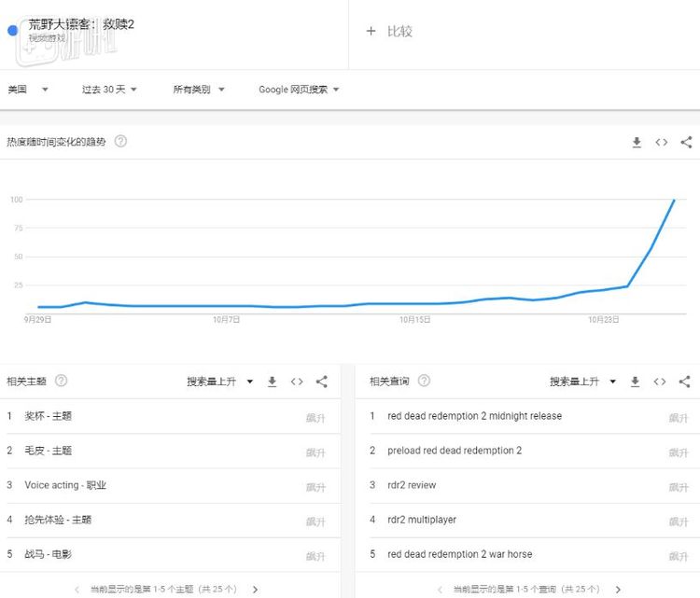The width and height of the screenshot is (700, 598).
Task: Click embed icon for the trend chart
Action: click(661, 142)
